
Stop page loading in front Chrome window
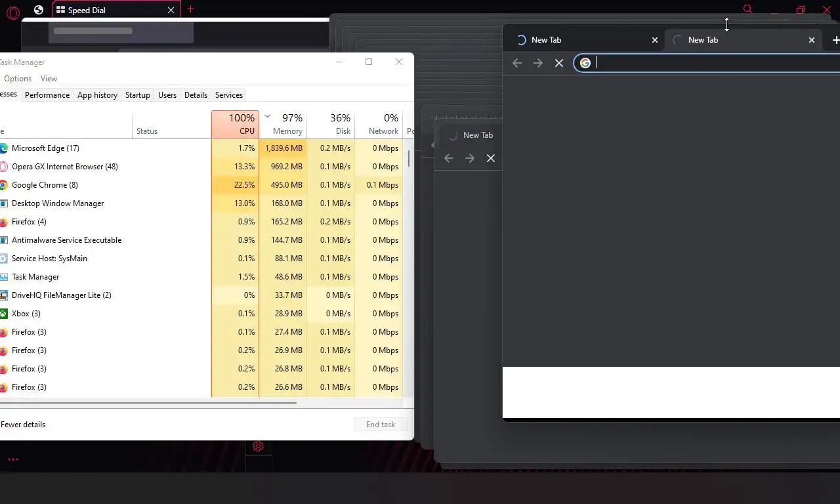click(x=559, y=63)
